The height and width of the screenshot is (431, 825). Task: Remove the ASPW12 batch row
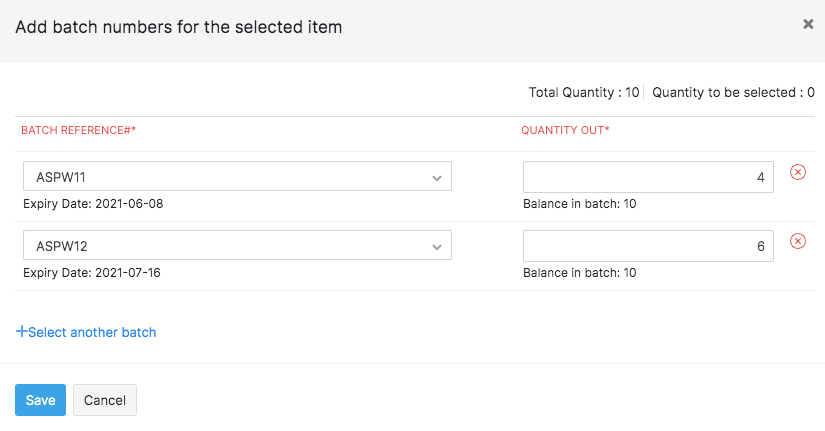point(798,241)
